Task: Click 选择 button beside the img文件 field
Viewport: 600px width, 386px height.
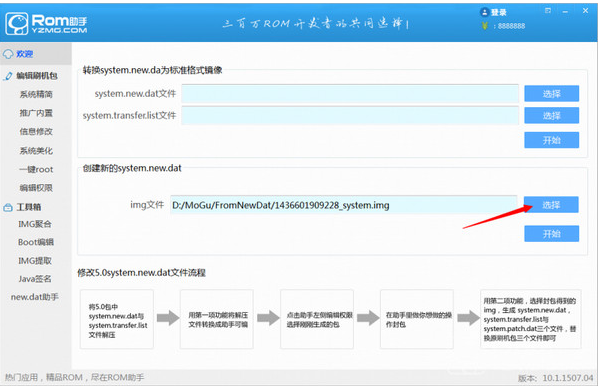Action: (x=551, y=205)
